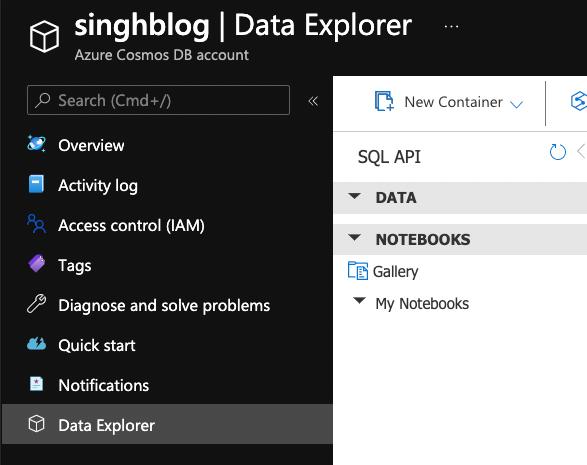Refresh the SQL API tree
587x465 pixels.
coord(557,152)
